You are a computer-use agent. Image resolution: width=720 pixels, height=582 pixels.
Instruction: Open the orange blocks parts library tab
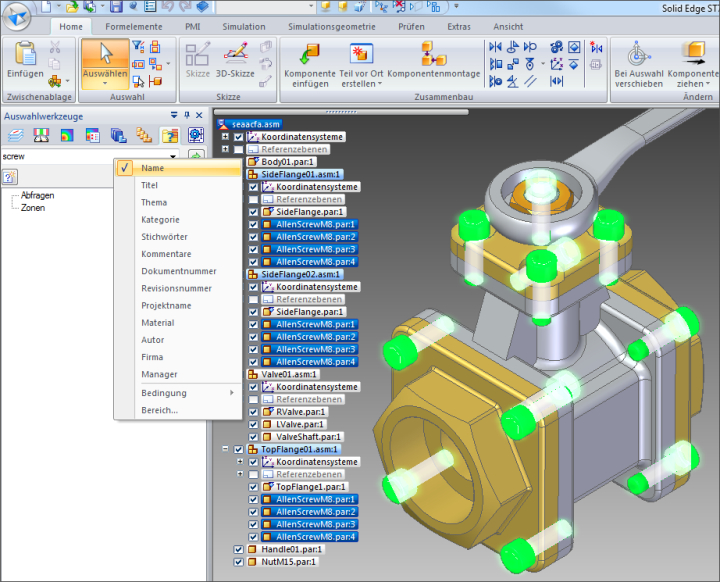coord(144,136)
